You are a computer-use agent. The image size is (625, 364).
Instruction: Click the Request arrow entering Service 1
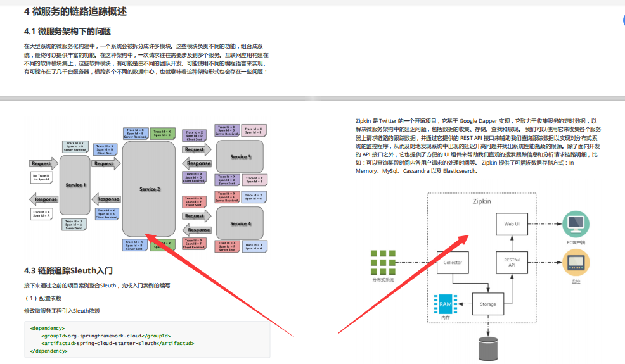pyautogui.click(x=44, y=163)
